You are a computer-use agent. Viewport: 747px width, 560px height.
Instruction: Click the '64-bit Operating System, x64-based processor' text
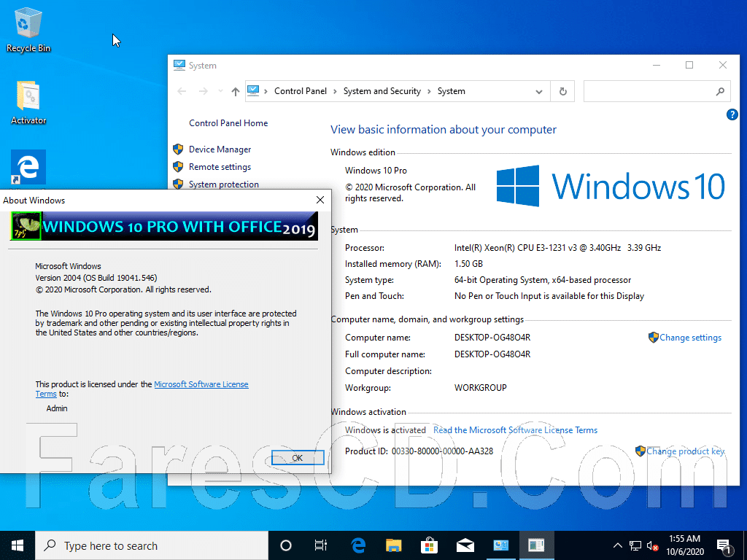click(x=543, y=280)
